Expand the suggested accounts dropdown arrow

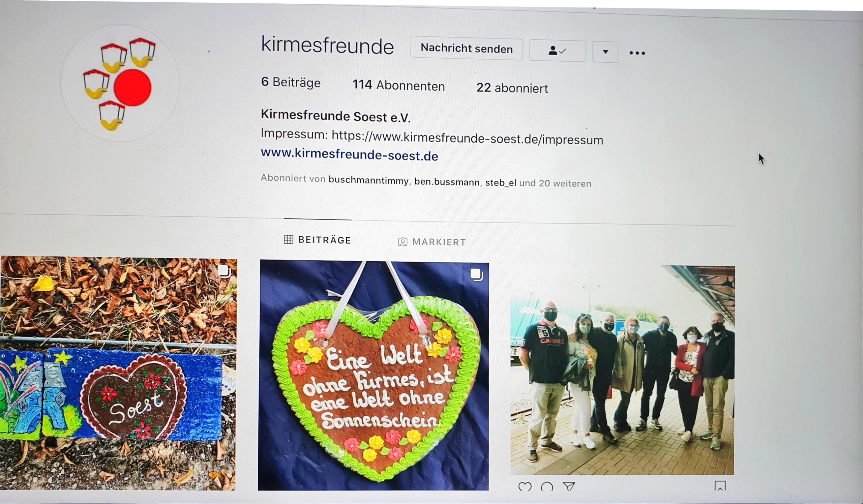[x=605, y=52]
